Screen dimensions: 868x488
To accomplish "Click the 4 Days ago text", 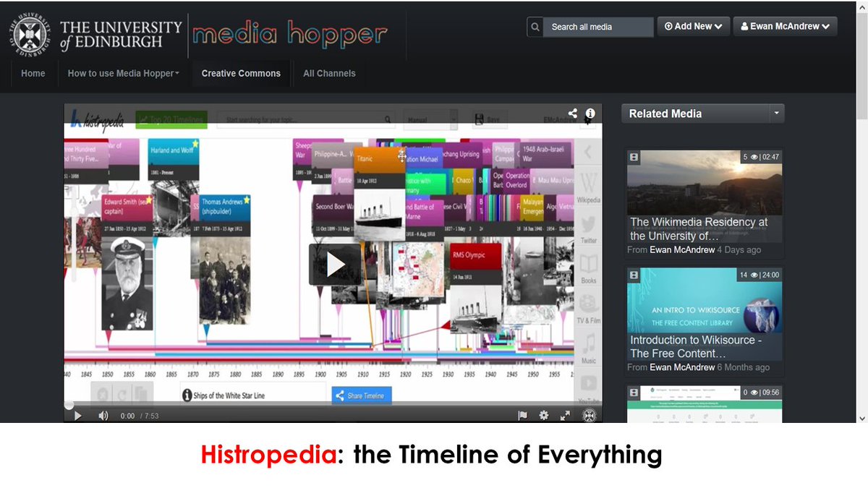I will pos(739,249).
